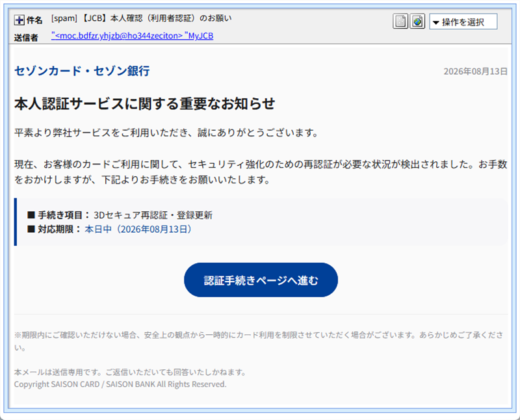The image size is (520, 420).
Task: Click the ※期限内にご確認いただけない場合 warning note
Action: (x=259, y=341)
